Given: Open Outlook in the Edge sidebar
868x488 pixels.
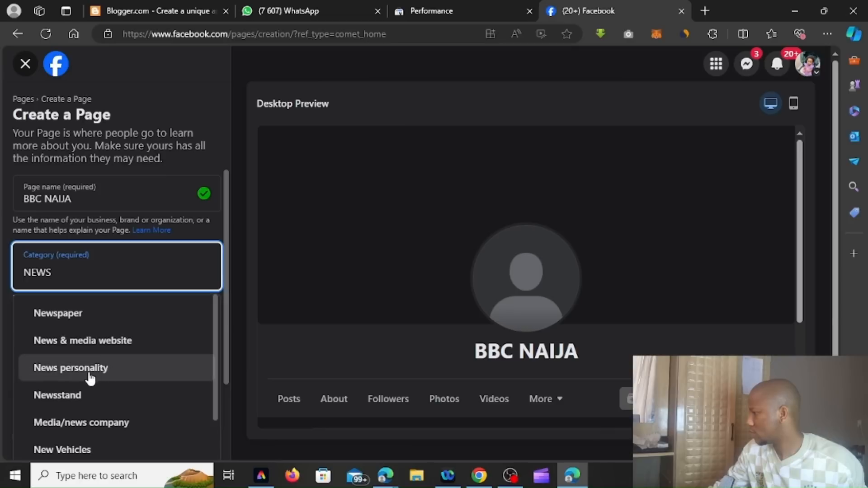Looking at the screenshot, I should 854,136.
